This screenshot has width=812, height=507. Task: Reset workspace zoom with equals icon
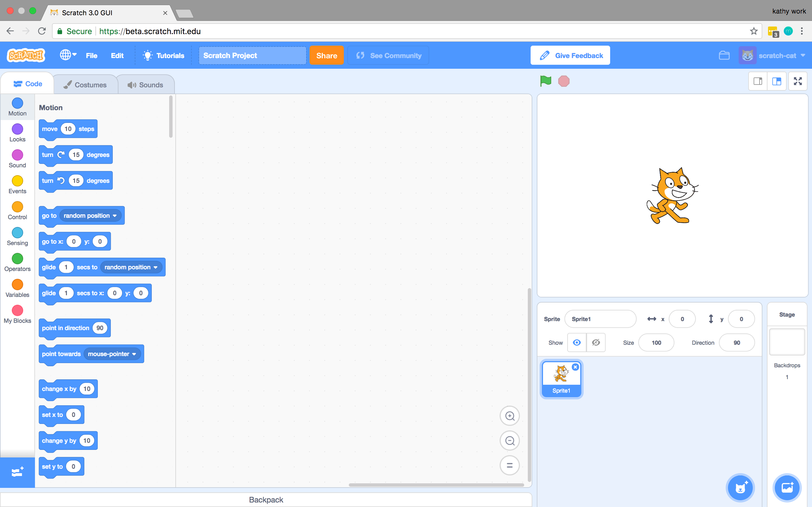510,465
